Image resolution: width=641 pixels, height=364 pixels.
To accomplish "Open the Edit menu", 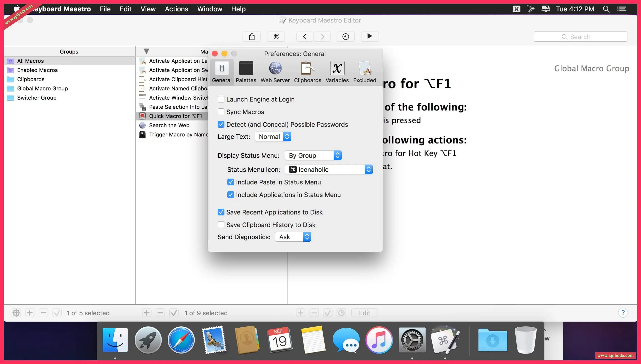I will point(125,9).
